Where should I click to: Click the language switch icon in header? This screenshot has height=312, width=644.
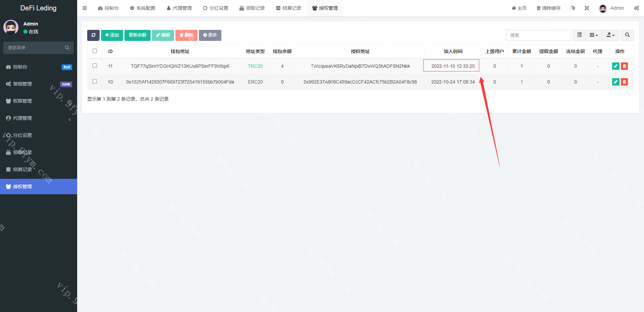click(573, 8)
